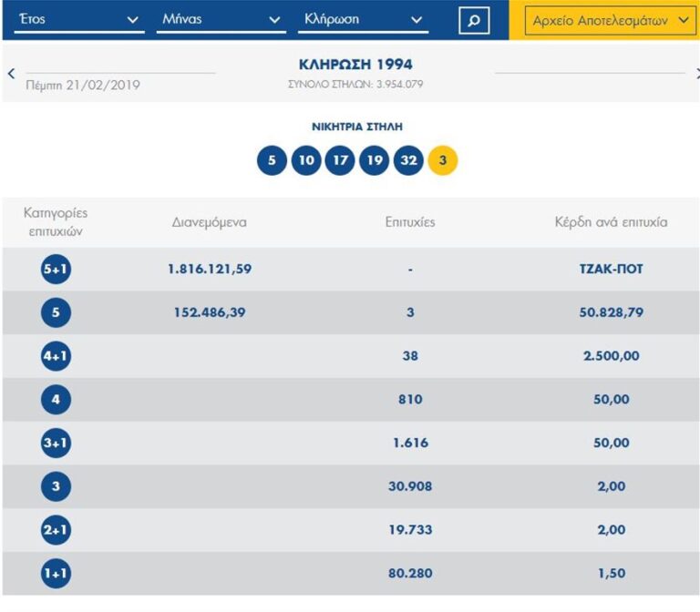Select the 5+1 category badge

(56, 270)
